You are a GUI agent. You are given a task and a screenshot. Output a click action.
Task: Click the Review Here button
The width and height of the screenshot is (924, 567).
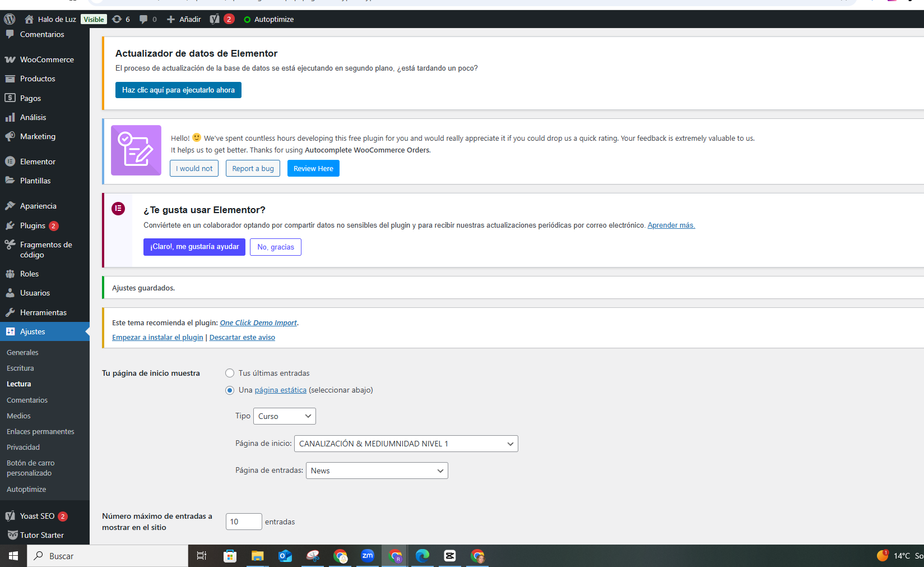pos(313,168)
